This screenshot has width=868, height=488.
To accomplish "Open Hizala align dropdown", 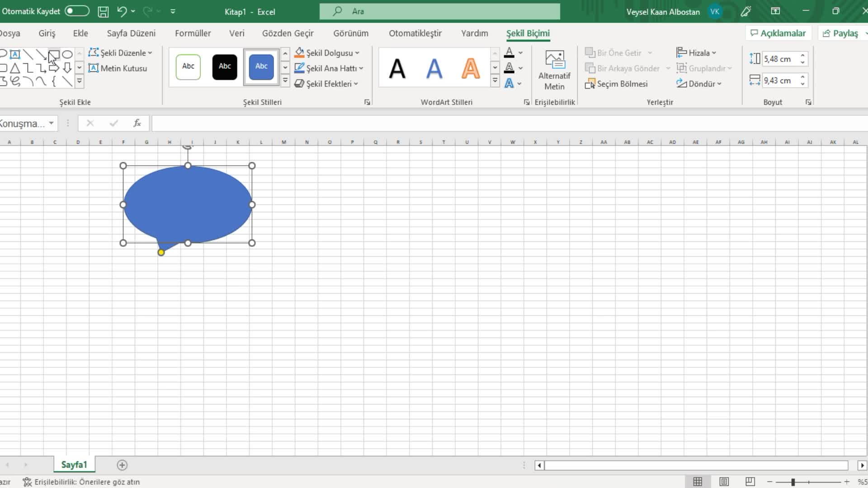I will (x=696, y=53).
